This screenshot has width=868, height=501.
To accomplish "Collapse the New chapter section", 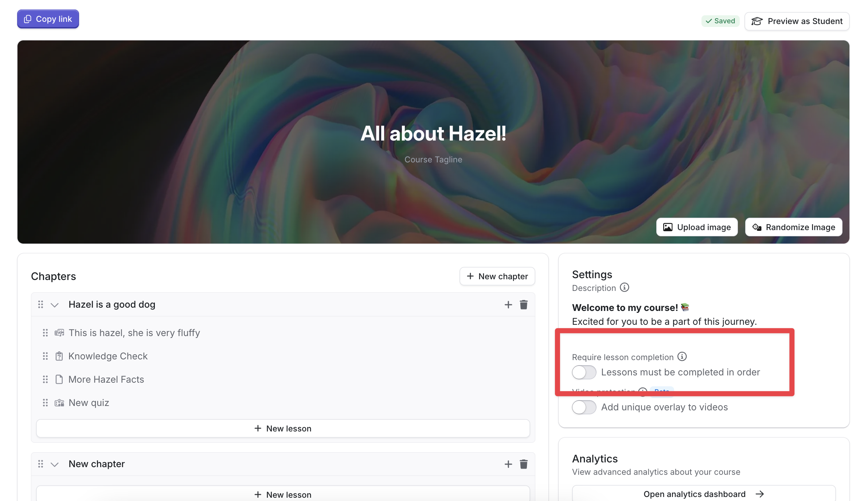I will pyautogui.click(x=55, y=464).
